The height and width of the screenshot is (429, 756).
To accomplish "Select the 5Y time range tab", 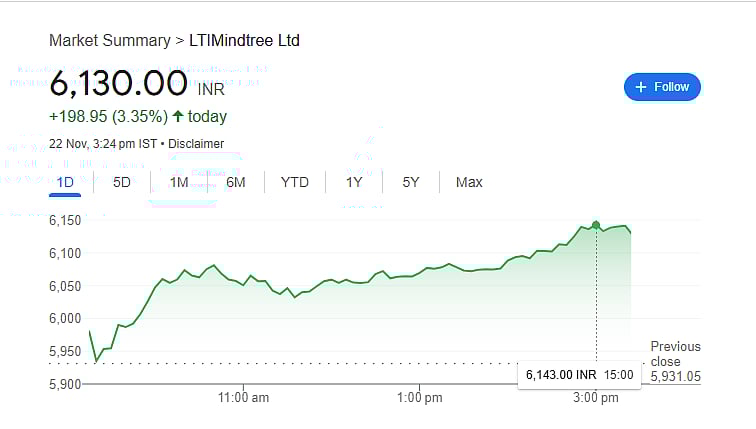I will click(411, 182).
